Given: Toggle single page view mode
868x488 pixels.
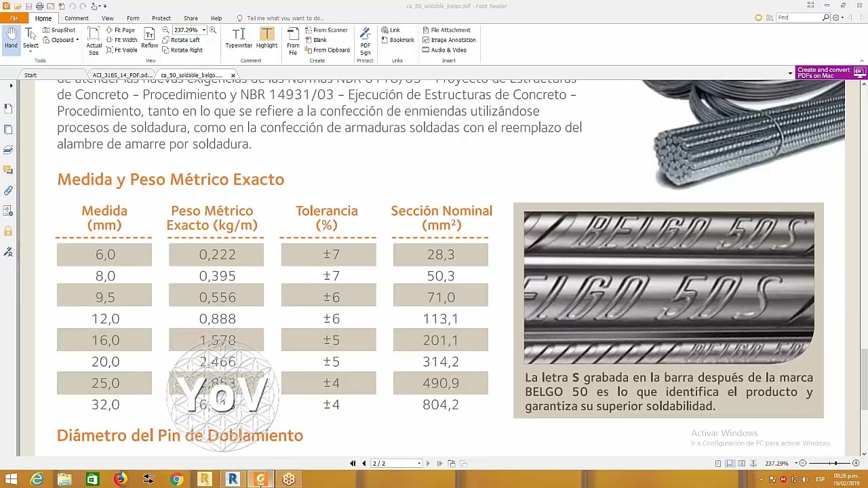Looking at the screenshot, I should pos(718,464).
